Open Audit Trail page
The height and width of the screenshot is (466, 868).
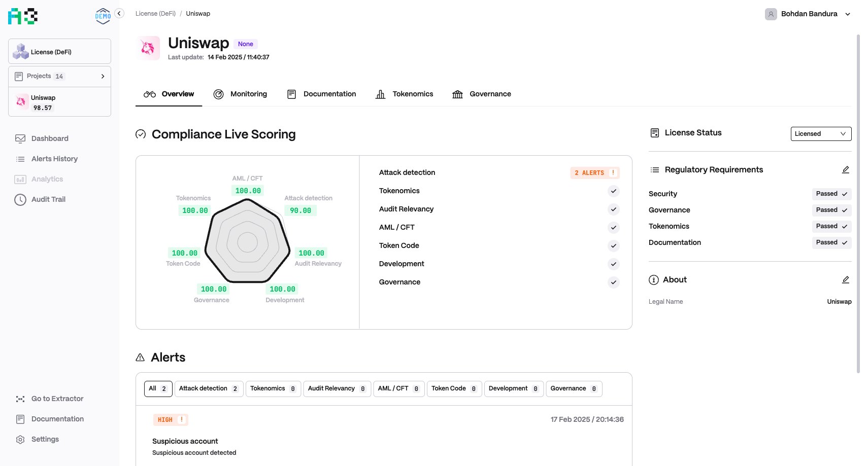pos(48,199)
